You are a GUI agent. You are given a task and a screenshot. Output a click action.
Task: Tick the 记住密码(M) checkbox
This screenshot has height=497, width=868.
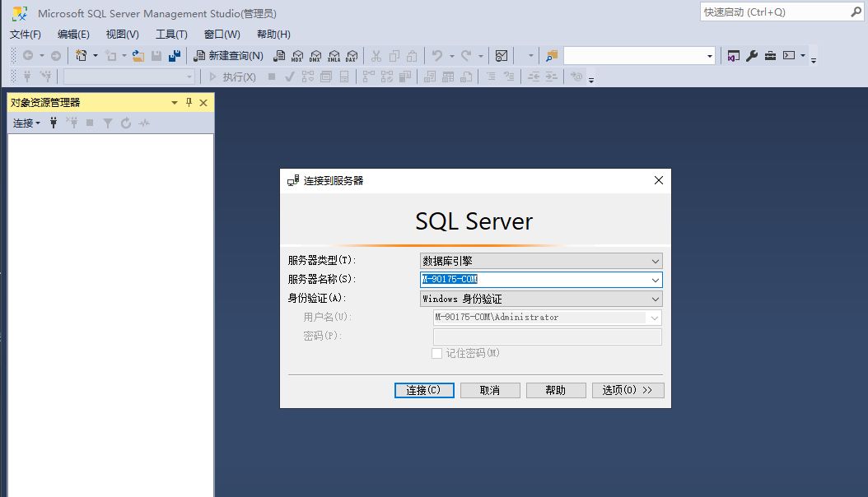tap(436, 353)
